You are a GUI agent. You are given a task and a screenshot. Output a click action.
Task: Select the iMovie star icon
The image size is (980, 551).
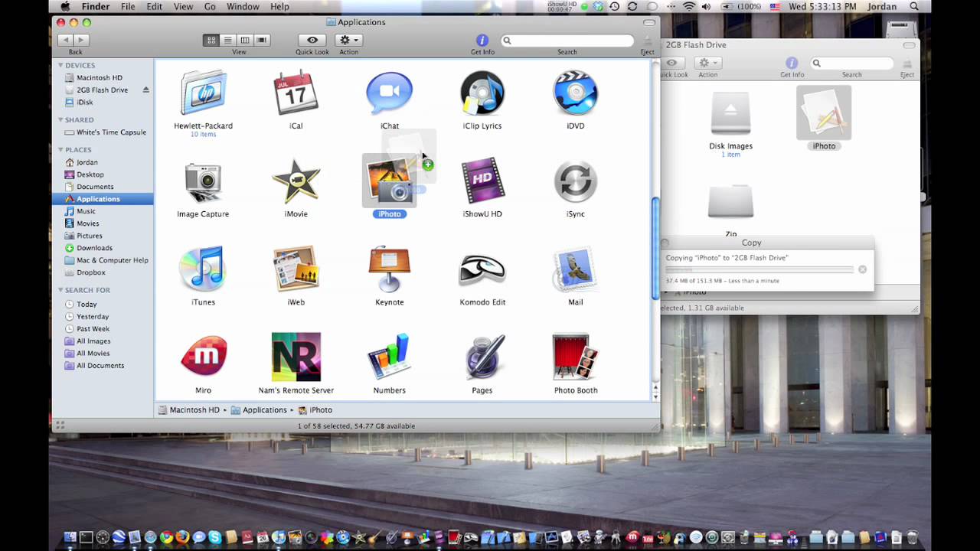(296, 181)
